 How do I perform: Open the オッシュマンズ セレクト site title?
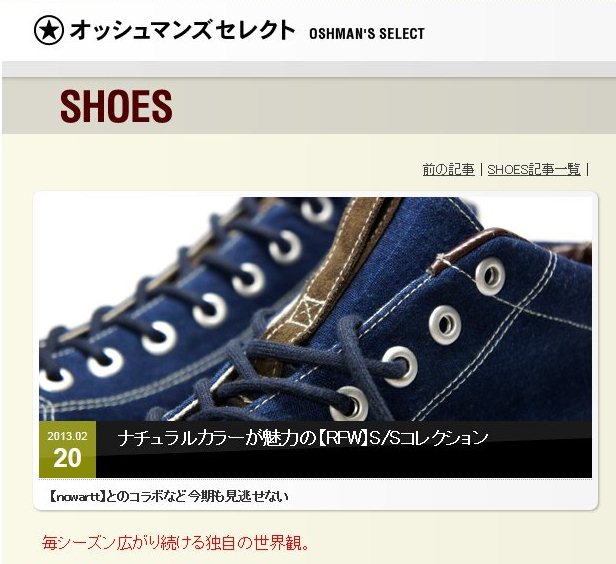pyautogui.click(x=182, y=30)
